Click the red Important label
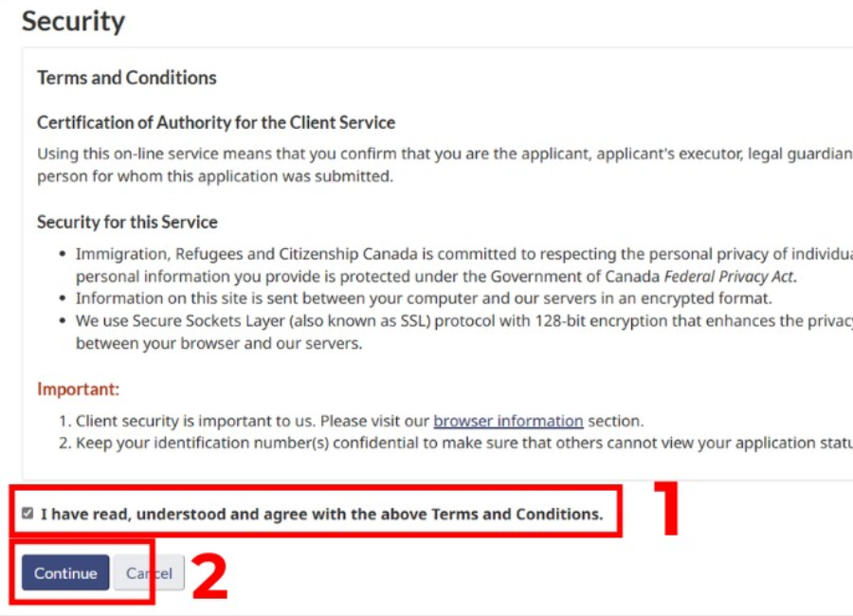The height and width of the screenshot is (616, 853). click(x=78, y=389)
